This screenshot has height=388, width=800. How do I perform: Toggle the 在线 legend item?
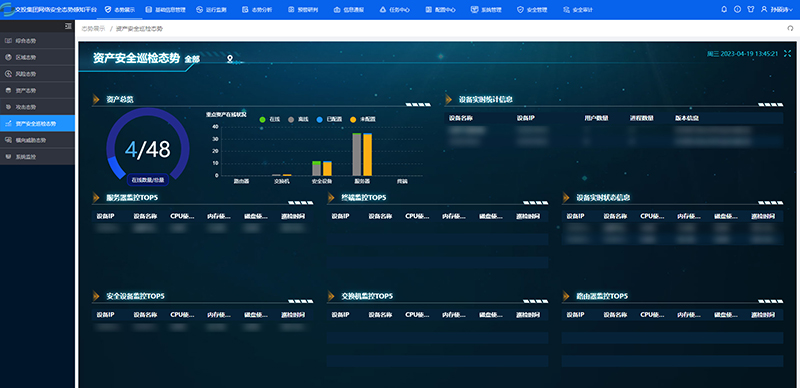[270, 119]
